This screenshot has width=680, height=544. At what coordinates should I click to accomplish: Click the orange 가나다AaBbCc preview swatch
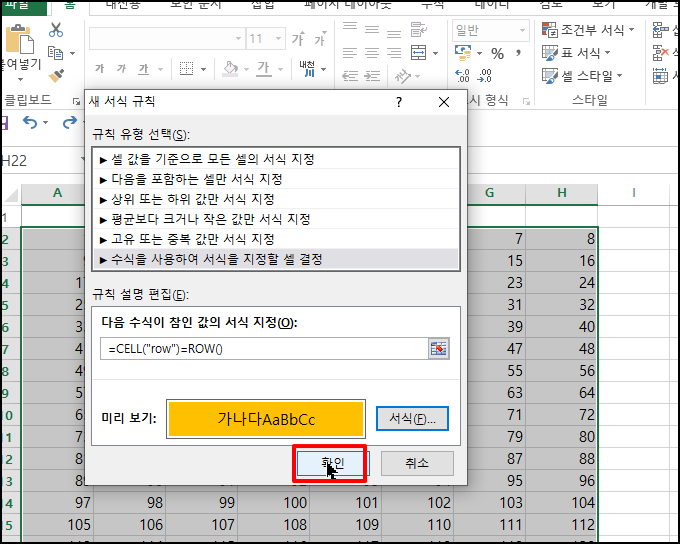(266, 419)
